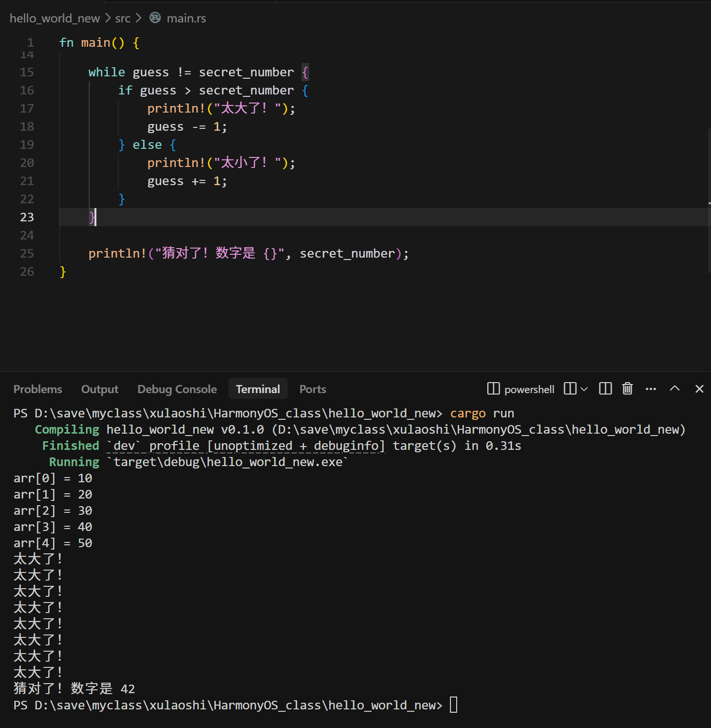This screenshot has height=728, width=711.
Task: Click the split icon immediately left of trash
Action: tap(606, 389)
